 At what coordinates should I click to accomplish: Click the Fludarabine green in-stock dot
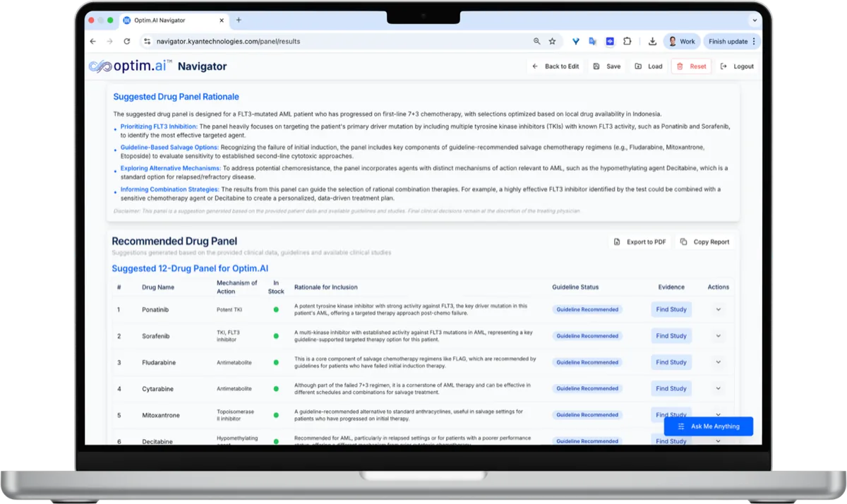[276, 362]
